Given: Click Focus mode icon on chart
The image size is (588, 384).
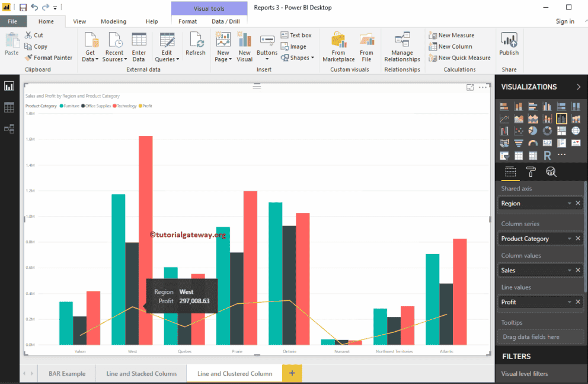Looking at the screenshot, I should (470, 87).
